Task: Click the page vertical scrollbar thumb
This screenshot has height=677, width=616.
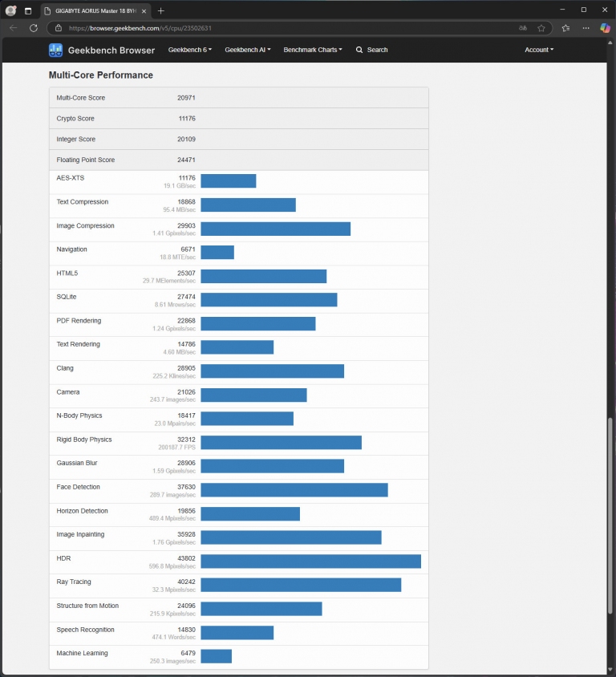Action: tap(610, 515)
